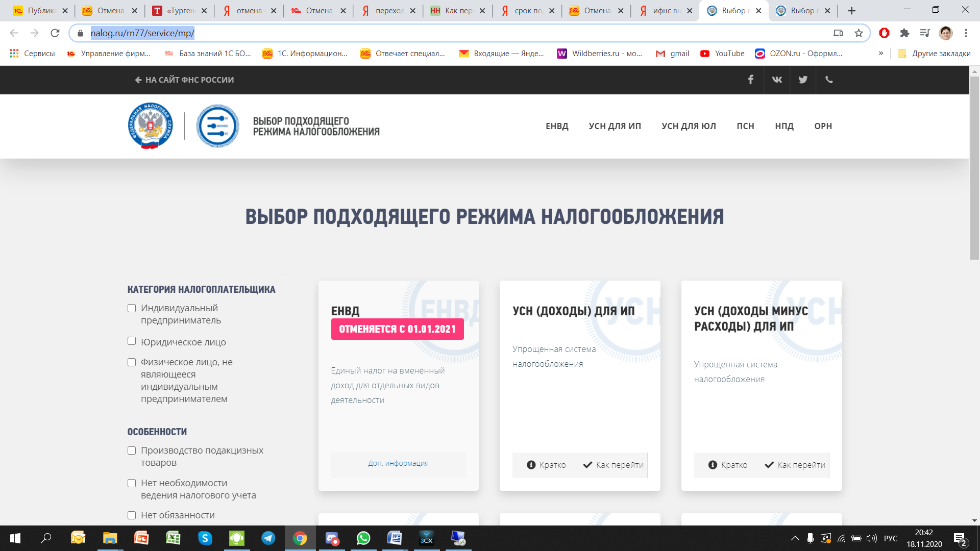Open Twitter icon in site header

click(803, 80)
